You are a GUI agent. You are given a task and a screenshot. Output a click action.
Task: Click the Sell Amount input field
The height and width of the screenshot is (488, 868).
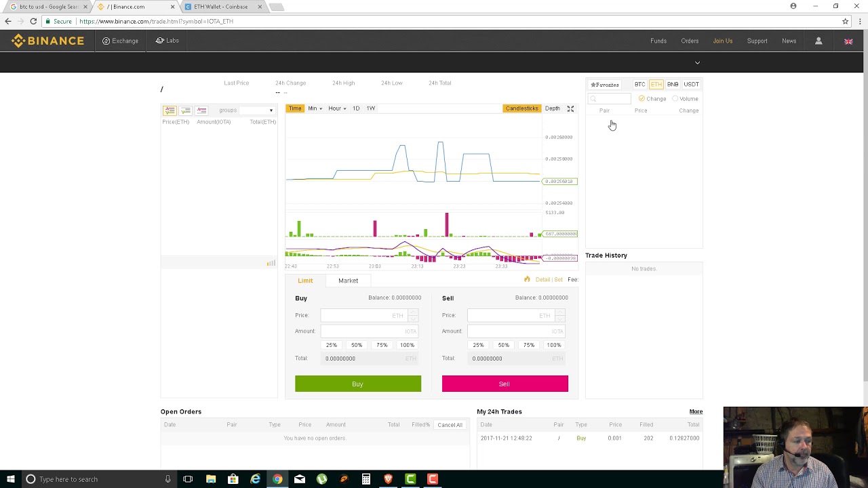pos(516,331)
